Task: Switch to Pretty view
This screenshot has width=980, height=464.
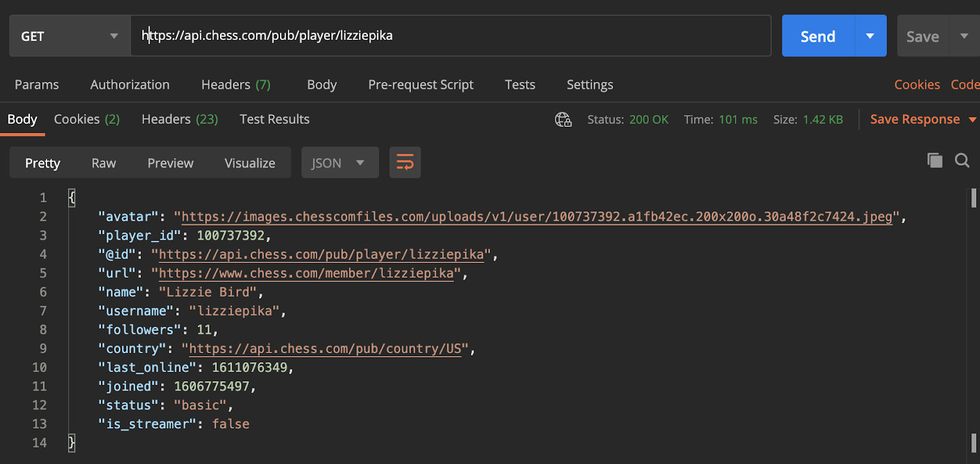Action: (43, 163)
